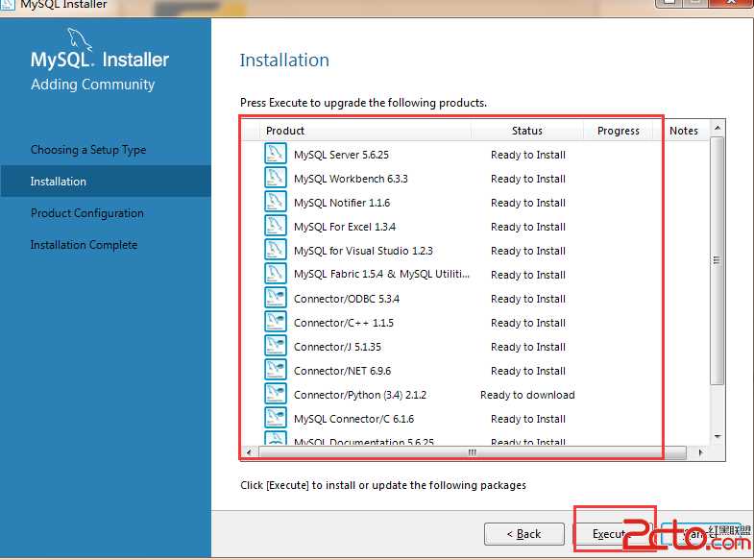The height and width of the screenshot is (560, 754).
Task: Click MySQL Connector/C's 'Ready to Install' status
Action: [528, 419]
